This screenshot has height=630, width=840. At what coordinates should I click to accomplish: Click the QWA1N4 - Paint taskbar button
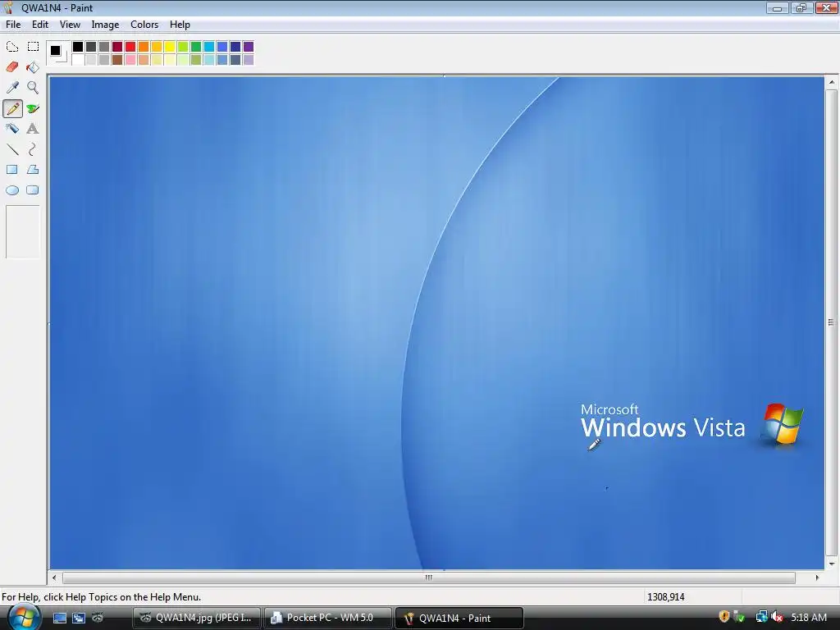pos(459,618)
